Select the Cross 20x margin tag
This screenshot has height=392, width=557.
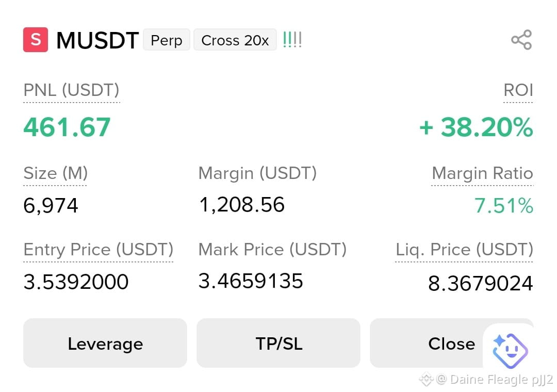(x=235, y=40)
